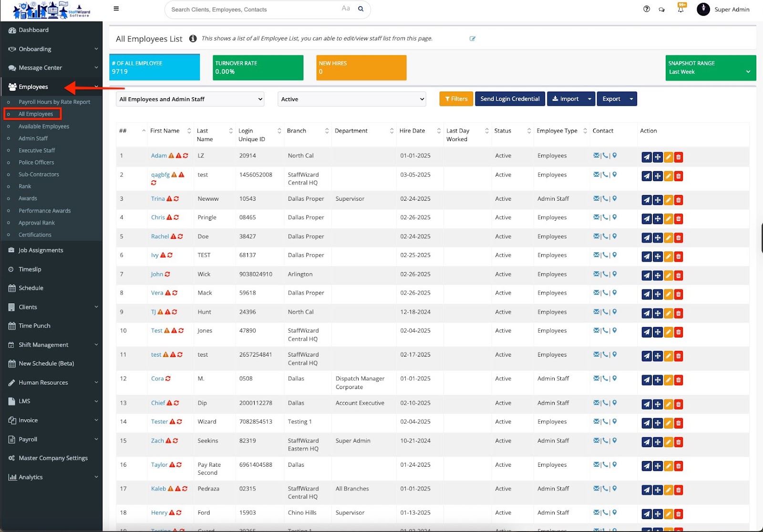Click the phone icon in John's row
This screenshot has height=532, width=763.
[605, 274]
